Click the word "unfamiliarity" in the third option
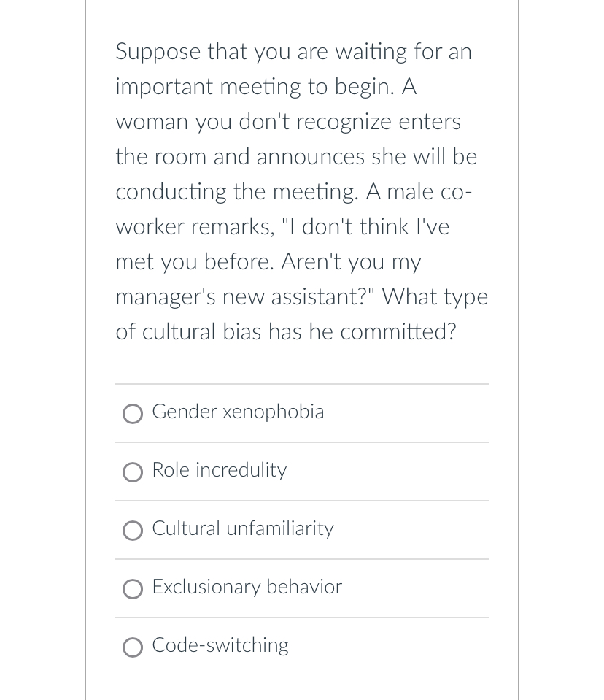 click(x=279, y=528)
